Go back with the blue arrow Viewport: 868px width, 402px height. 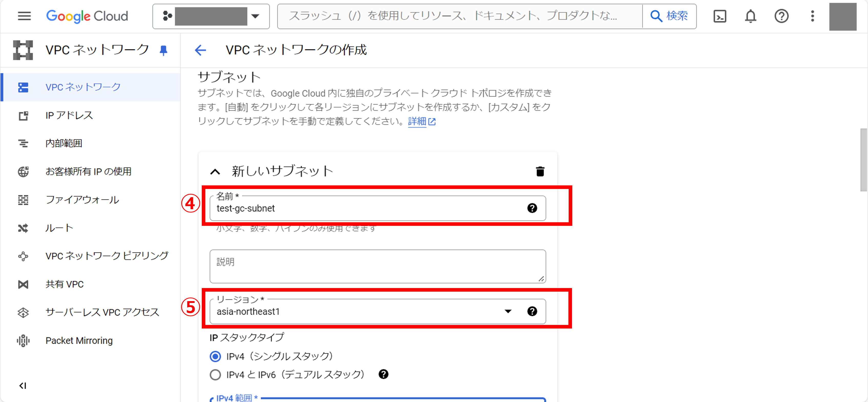click(200, 50)
